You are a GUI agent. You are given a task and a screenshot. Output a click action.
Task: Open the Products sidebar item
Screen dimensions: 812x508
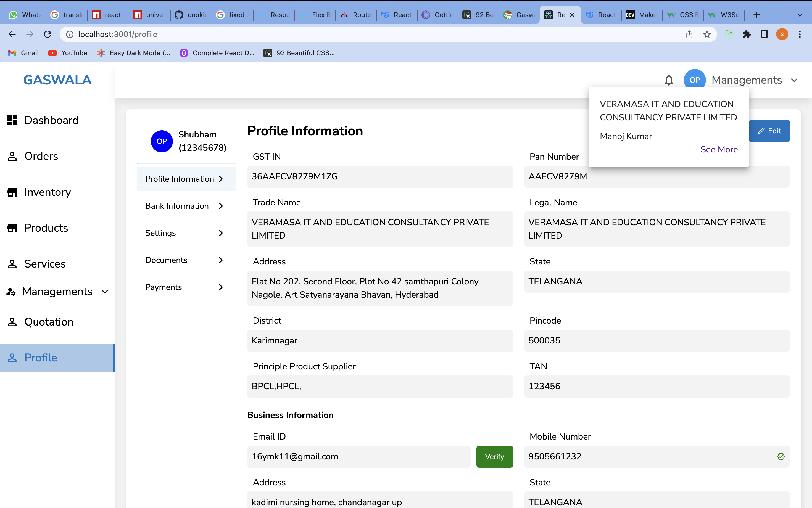[46, 228]
